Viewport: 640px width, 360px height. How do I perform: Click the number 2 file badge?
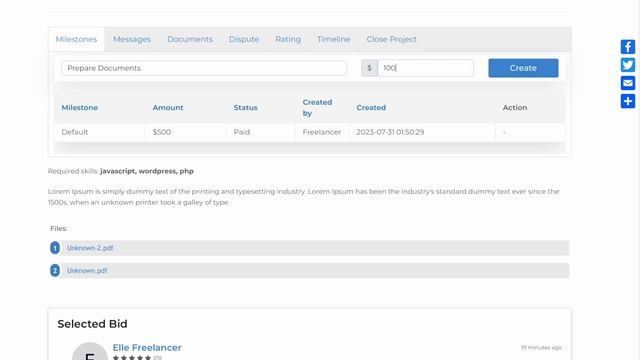(x=55, y=270)
